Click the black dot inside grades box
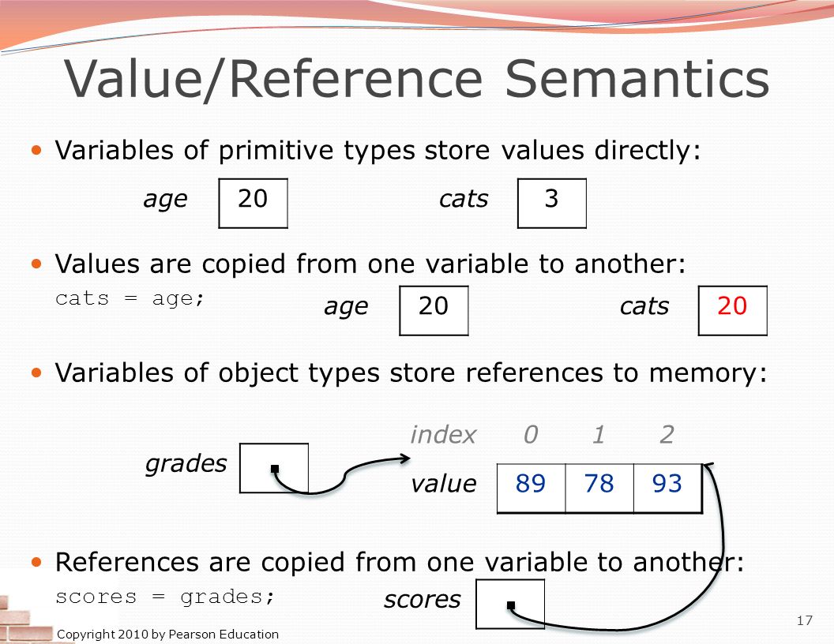 click(275, 469)
